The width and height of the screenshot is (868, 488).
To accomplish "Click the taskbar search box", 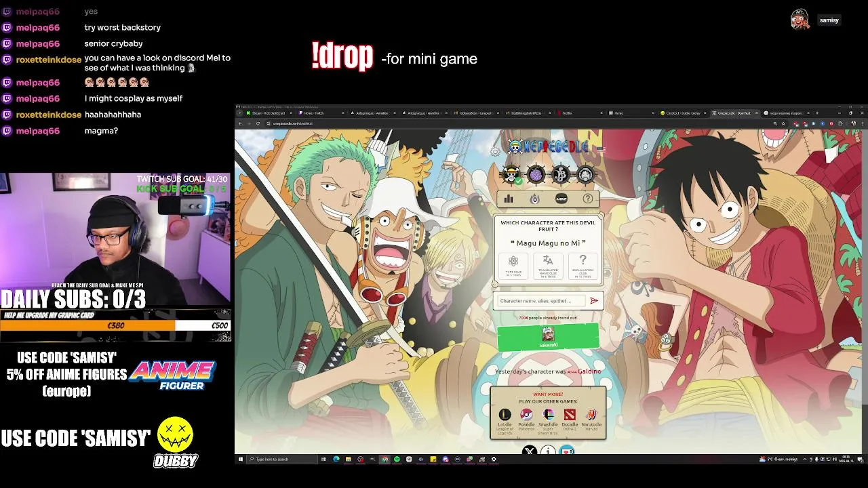I will tap(282, 459).
